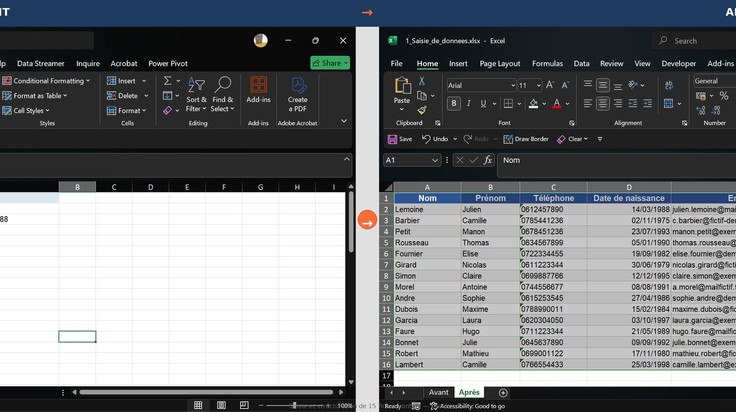Screen dimensions: 736x412
Task: Open the Arial font name dropdown
Action: [513, 85]
